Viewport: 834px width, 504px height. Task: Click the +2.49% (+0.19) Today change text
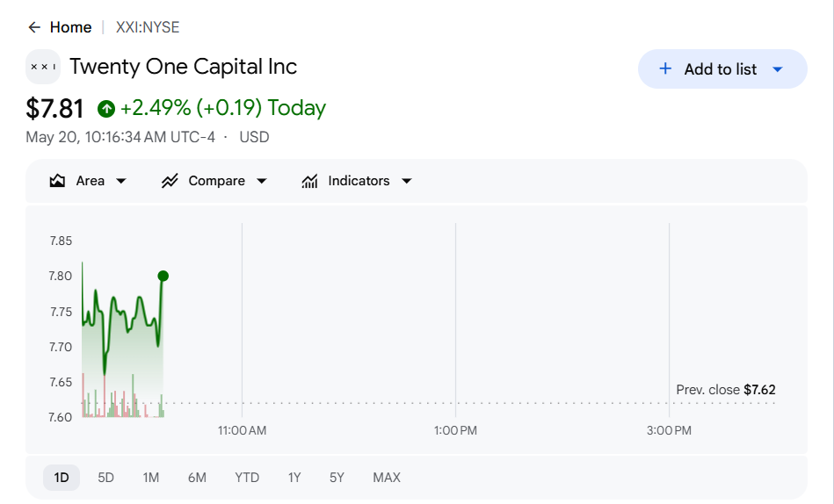coord(223,108)
